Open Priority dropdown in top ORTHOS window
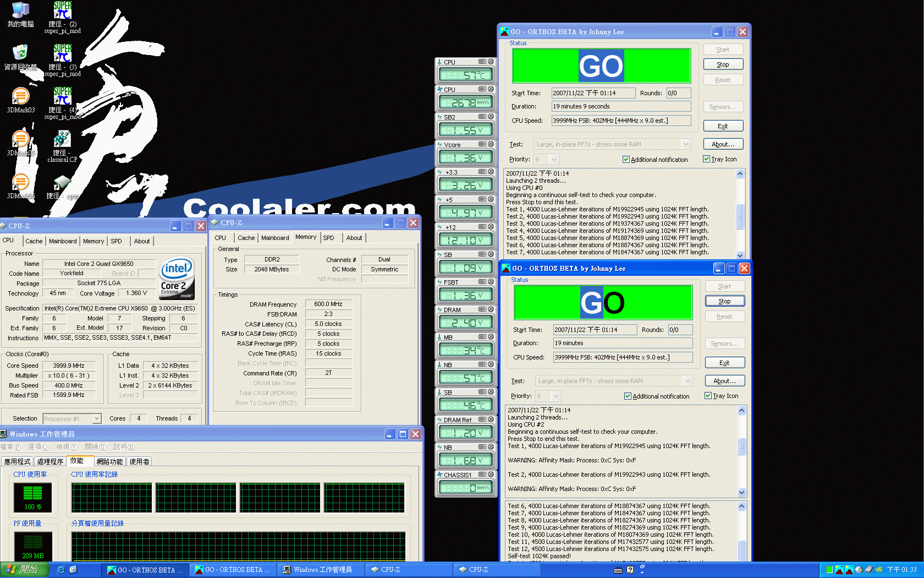The image size is (924, 578). pos(554,160)
